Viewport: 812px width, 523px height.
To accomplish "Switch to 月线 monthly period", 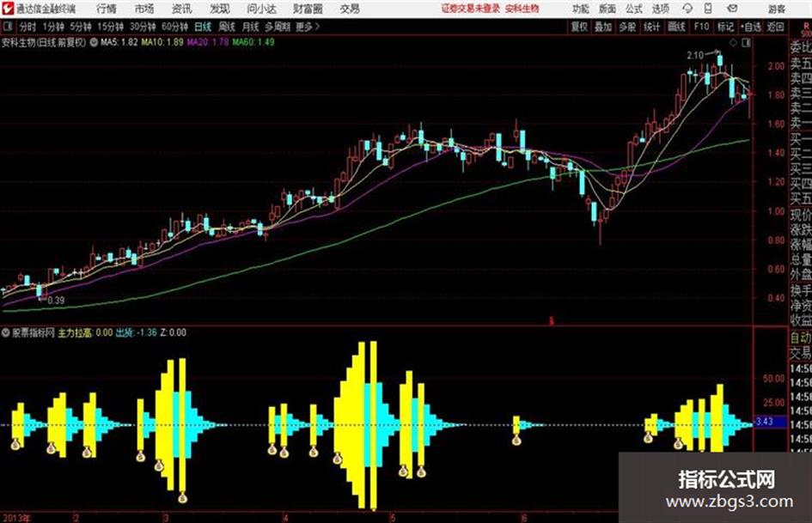I will pos(251,27).
